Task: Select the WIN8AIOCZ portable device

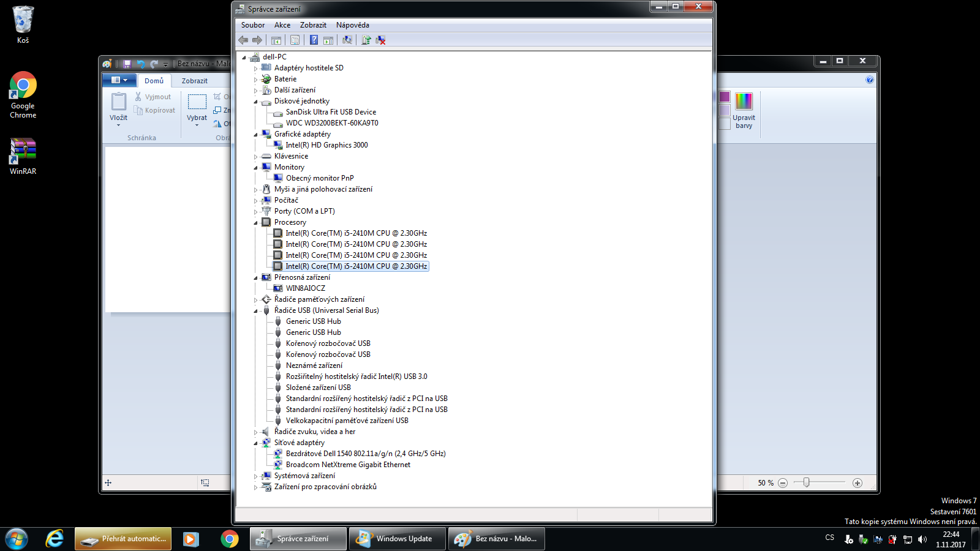Action: click(x=306, y=288)
